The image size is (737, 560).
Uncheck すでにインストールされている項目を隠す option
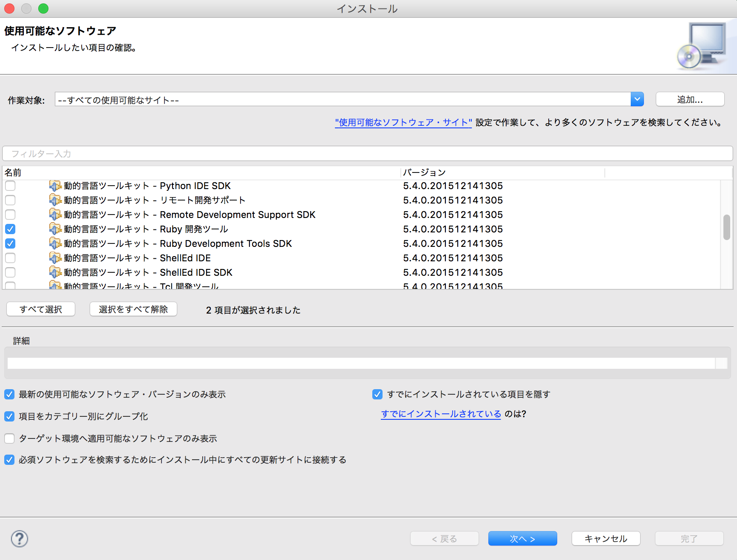point(377,394)
